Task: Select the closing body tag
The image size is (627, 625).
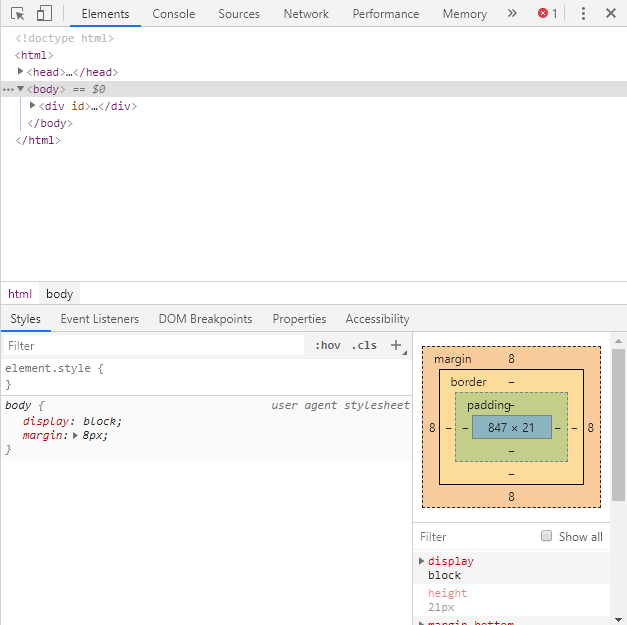Action: pos(50,123)
